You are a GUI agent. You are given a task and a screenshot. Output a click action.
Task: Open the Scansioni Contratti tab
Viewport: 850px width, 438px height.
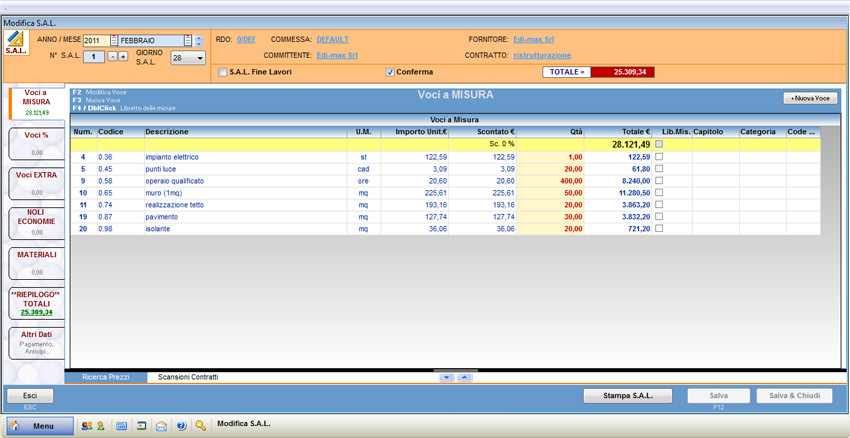coord(188,377)
